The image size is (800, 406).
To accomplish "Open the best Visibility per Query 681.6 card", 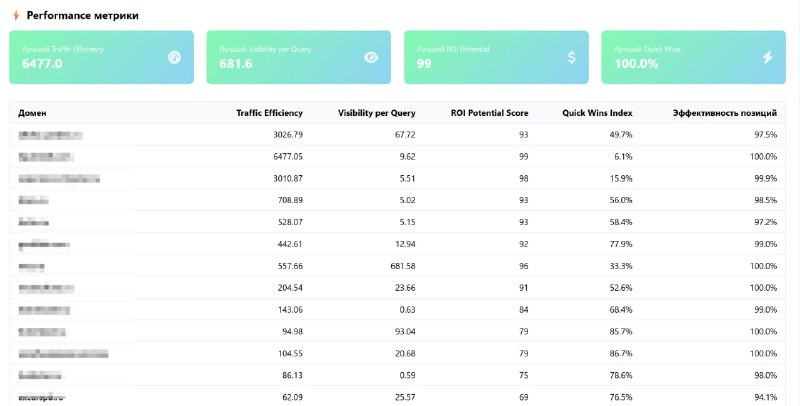I will (298, 57).
